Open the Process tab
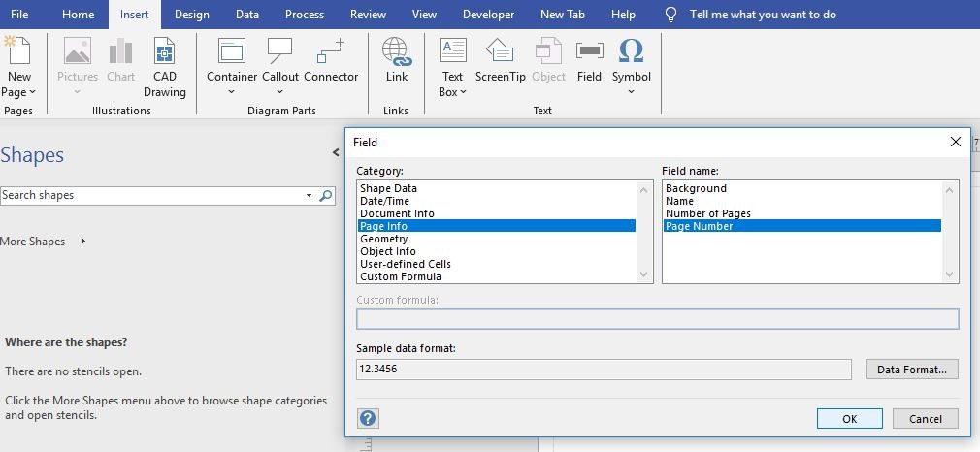Viewport: 980px width, 452px height. pos(305,15)
